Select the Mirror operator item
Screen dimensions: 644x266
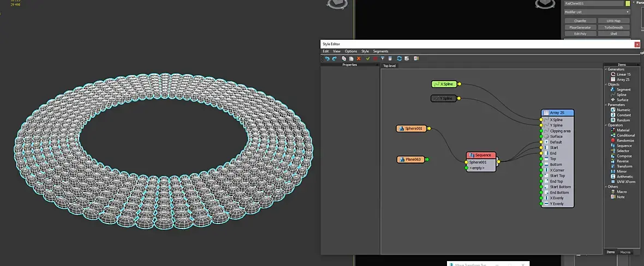point(618,172)
